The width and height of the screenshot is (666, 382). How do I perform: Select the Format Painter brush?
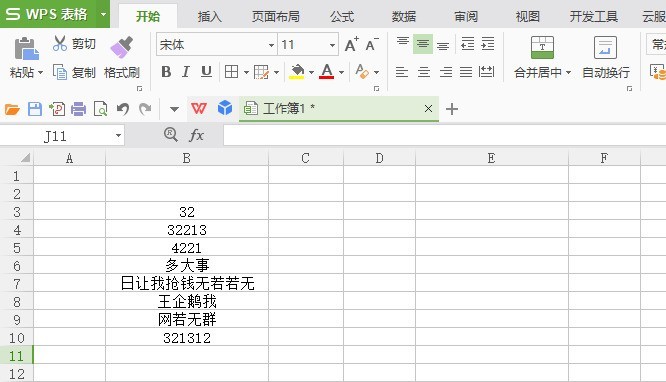coord(121,47)
